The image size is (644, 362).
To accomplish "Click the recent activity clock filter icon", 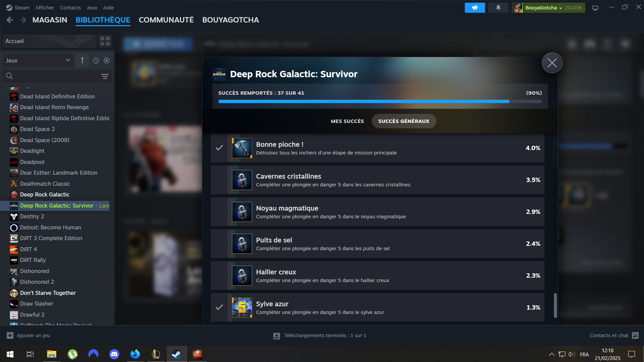I will (x=96, y=60).
